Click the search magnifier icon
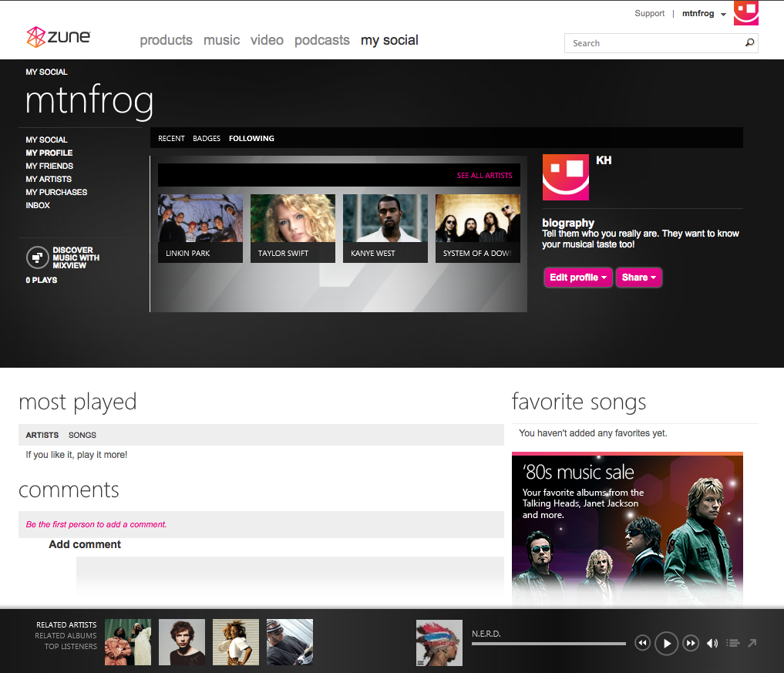784x673 pixels. click(749, 43)
